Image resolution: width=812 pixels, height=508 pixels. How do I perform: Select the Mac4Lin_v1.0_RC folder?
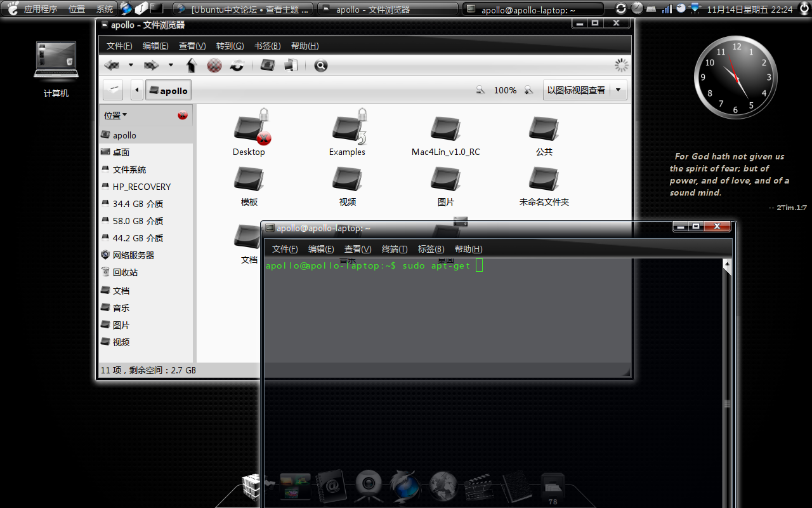[446, 136]
